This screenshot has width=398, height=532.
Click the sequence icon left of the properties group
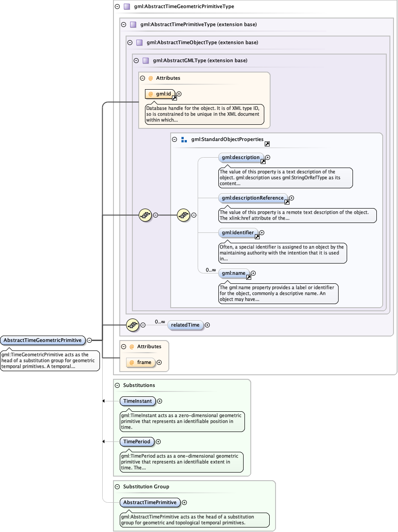click(x=145, y=215)
